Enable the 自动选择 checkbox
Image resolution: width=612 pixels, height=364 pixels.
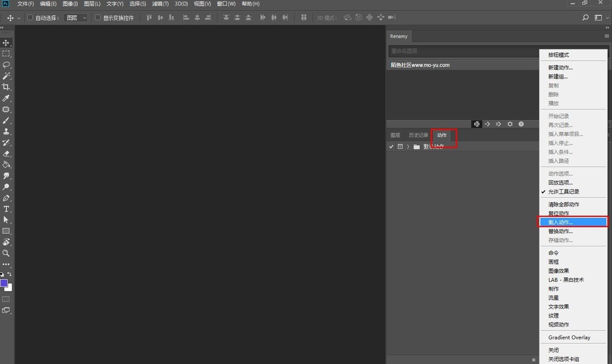(x=30, y=17)
